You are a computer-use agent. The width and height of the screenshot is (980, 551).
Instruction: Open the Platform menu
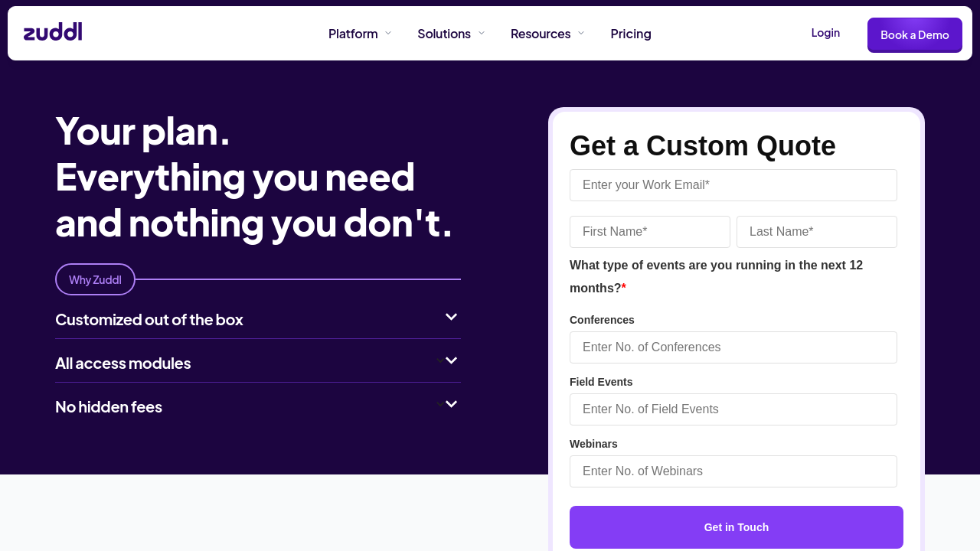(x=353, y=34)
